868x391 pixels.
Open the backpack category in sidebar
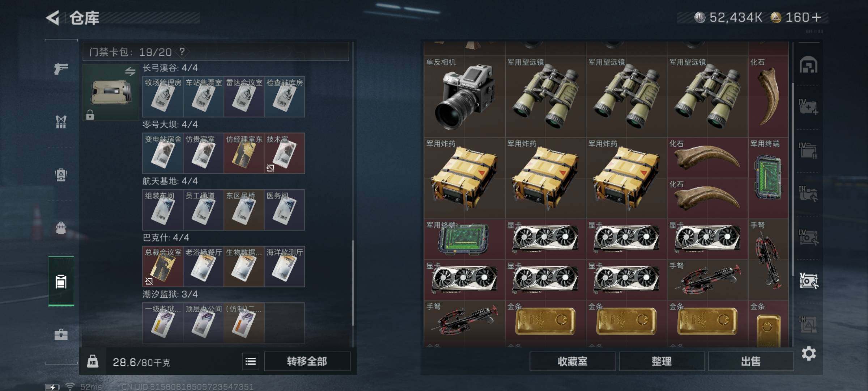point(61,228)
